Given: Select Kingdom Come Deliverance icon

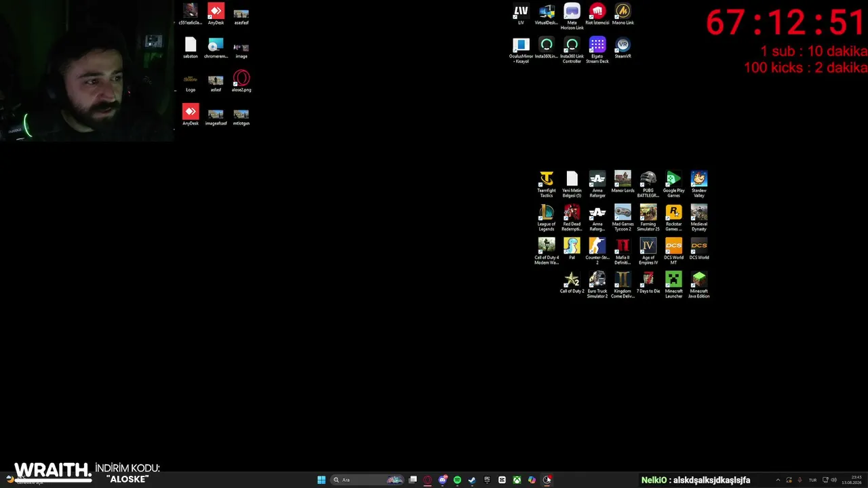Looking at the screenshot, I should coord(623,285).
